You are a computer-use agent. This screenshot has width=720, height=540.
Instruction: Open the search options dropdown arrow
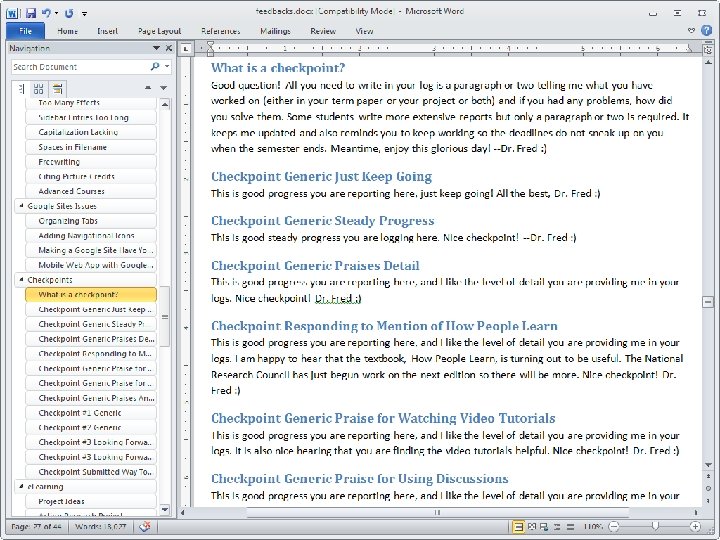click(167, 67)
